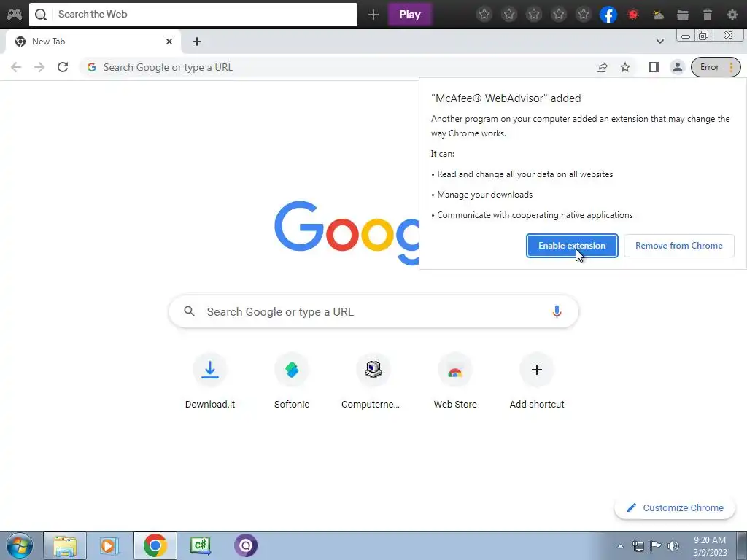Screen dimensions: 747x560
Task: Click the volume speaker tray icon
Action: pyautogui.click(x=673, y=546)
